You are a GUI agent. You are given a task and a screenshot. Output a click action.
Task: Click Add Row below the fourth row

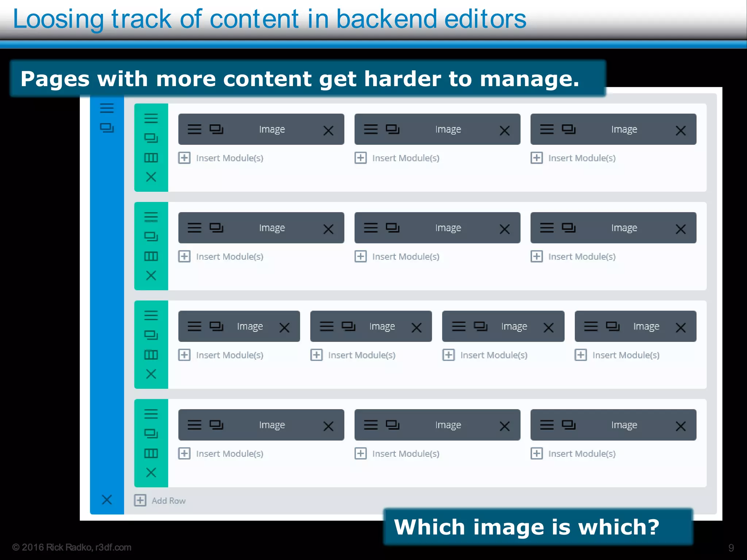160,501
